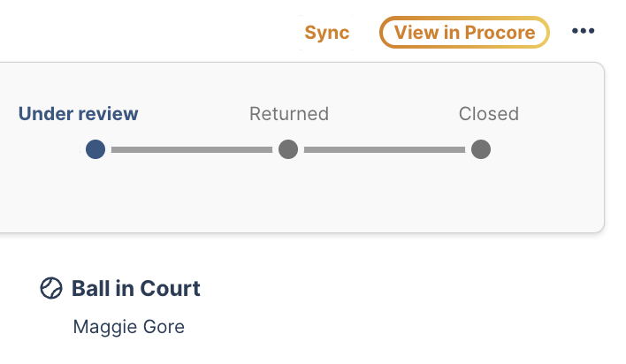Click the Closed status label
626x364 pixels.
489,114
